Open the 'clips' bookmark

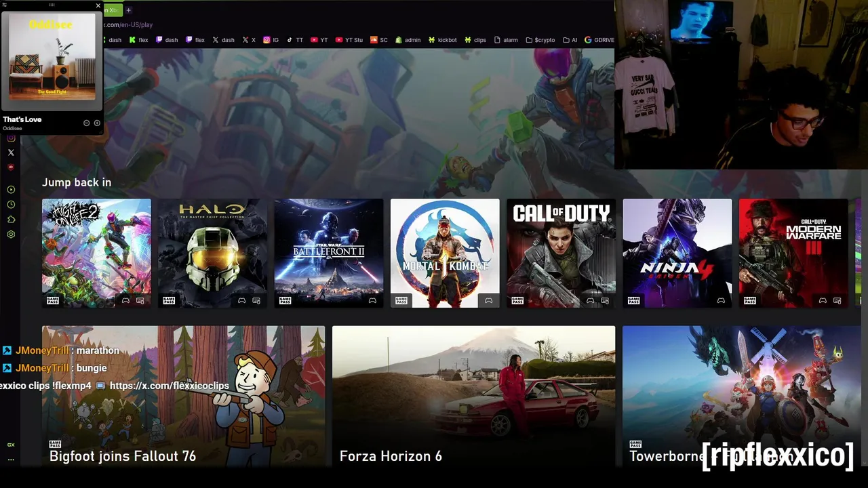(x=475, y=40)
